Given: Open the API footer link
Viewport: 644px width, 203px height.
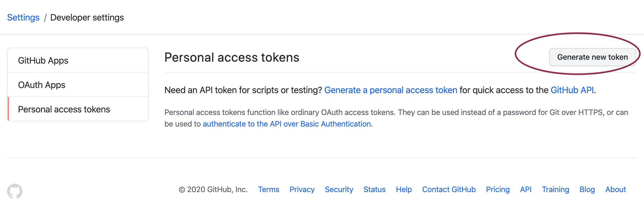Looking at the screenshot, I should pos(526,190).
